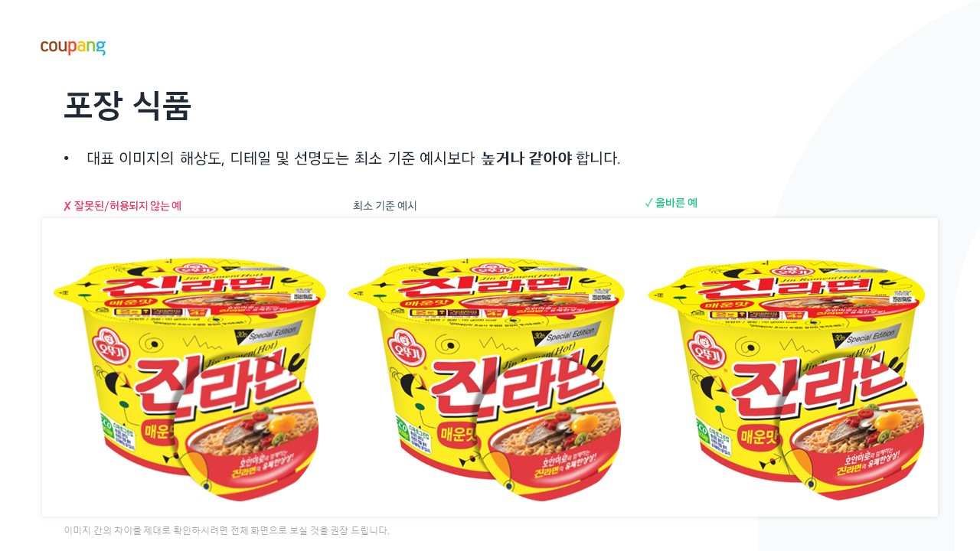Screen dimensions: 980x551
Task: Click the red X mark for the incorrect example
Action: [67, 206]
